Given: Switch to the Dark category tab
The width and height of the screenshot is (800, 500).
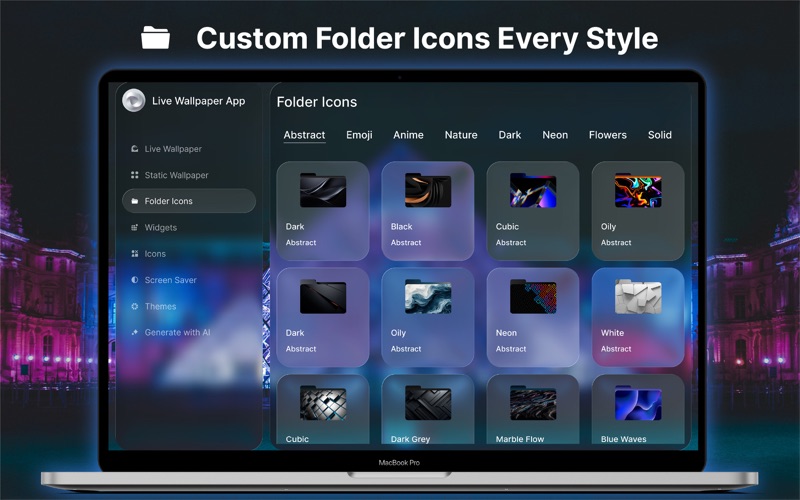Looking at the screenshot, I should [x=510, y=135].
